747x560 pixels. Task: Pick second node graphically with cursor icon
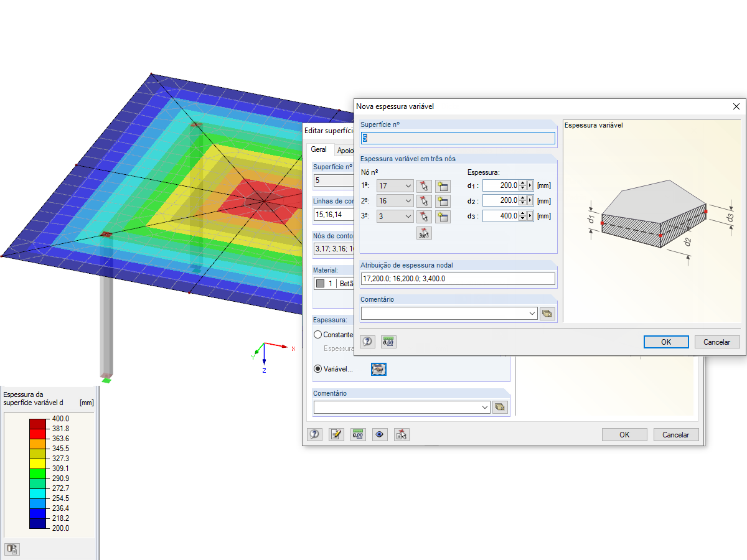click(424, 201)
